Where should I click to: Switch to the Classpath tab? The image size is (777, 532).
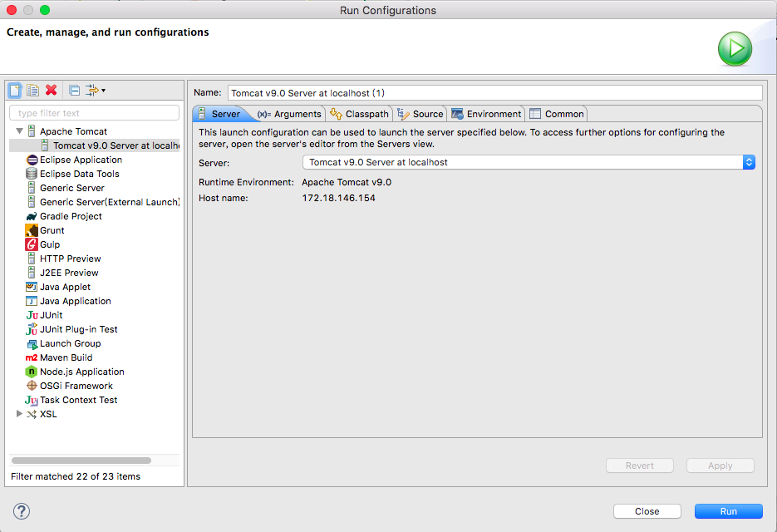359,114
